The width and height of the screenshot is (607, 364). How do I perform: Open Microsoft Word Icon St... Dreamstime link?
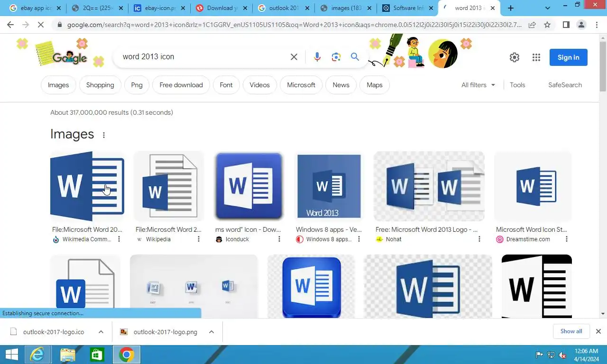[532, 229]
